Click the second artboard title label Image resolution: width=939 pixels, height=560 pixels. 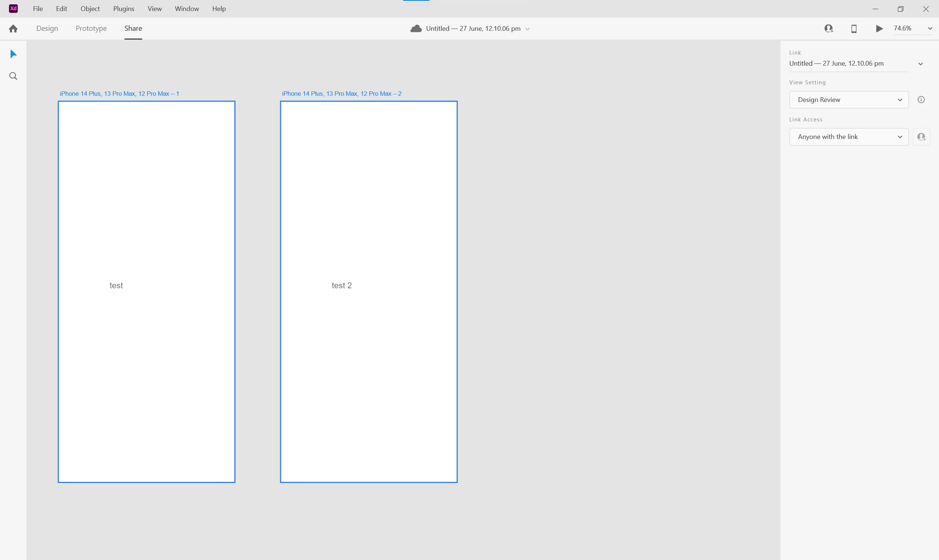click(x=341, y=94)
